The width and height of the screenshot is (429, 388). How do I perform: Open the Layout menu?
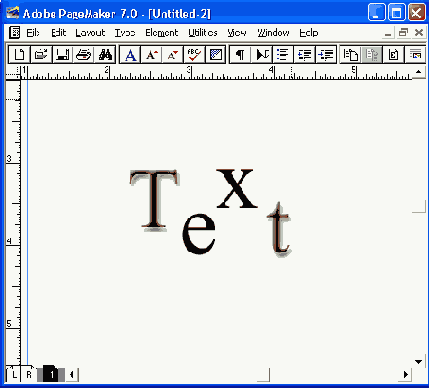(90, 33)
